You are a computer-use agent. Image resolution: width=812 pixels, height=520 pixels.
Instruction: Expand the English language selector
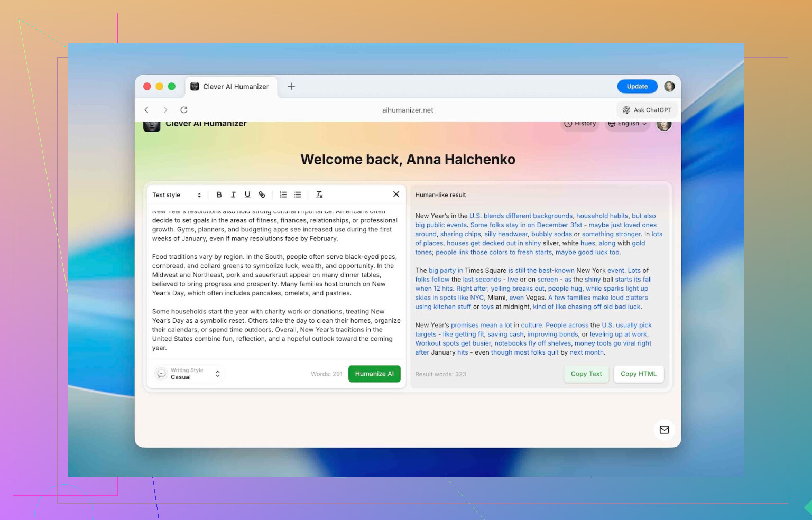click(x=627, y=124)
